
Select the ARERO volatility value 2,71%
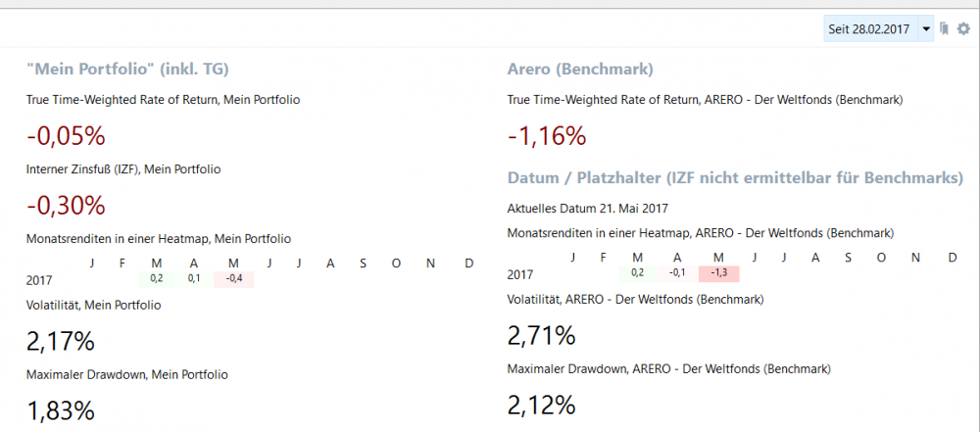point(541,335)
